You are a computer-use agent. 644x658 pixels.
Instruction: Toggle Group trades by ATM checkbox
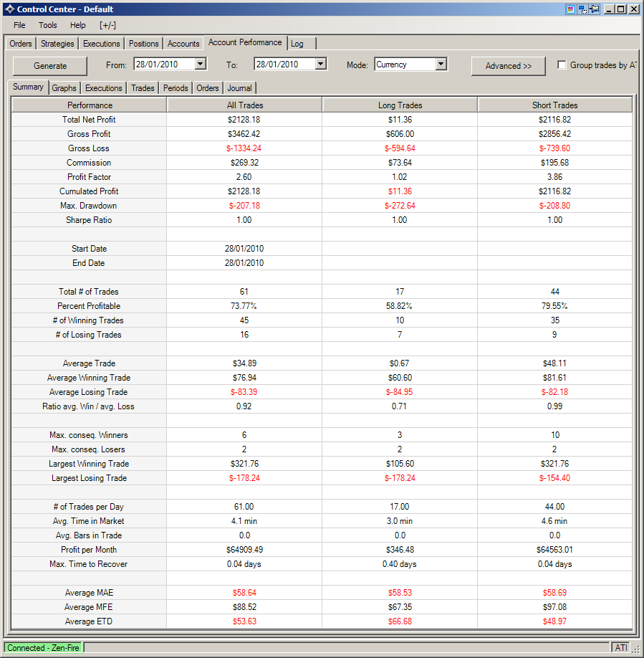562,65
